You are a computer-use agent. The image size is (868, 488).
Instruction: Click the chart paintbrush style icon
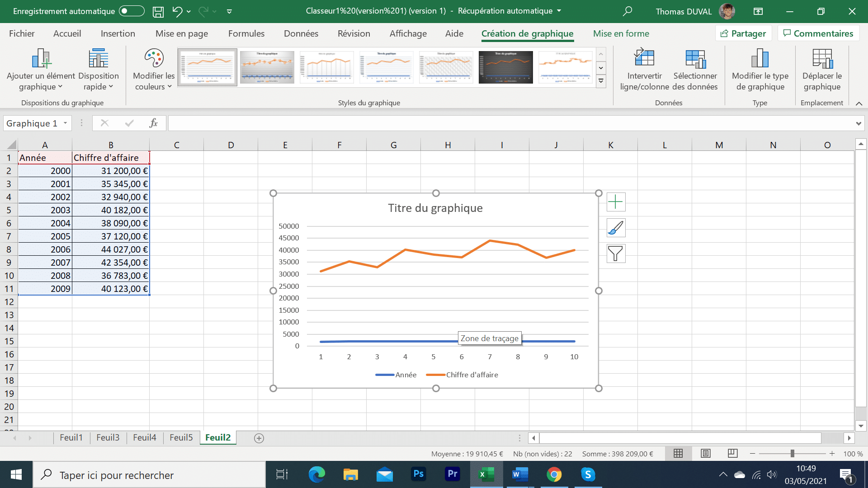pyautogui.click(x=615, y=228)
